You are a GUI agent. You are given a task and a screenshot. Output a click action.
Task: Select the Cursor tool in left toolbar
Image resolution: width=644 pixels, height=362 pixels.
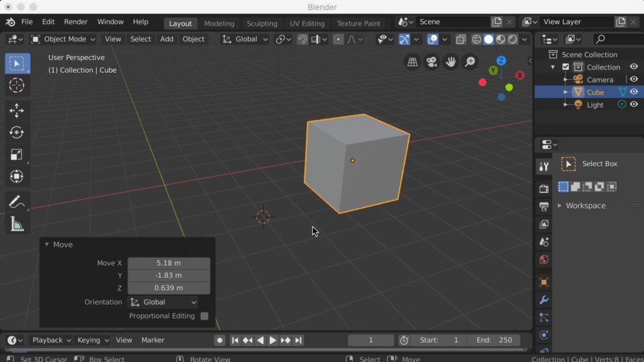pos(17,85)
